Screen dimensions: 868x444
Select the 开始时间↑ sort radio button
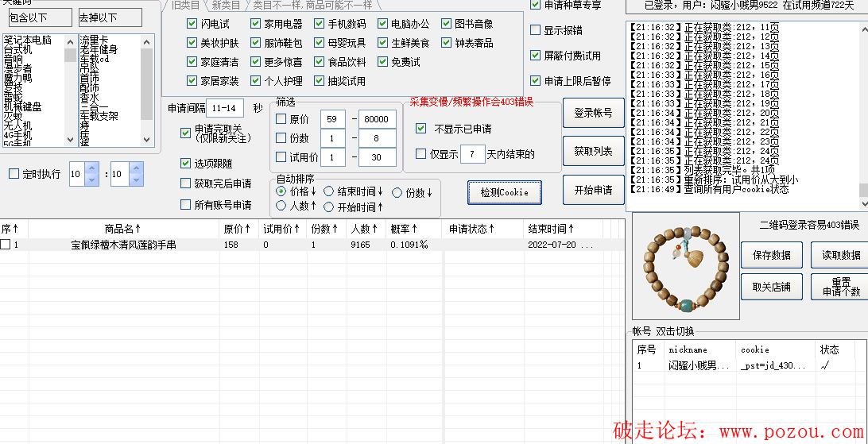tap(329, 207)
